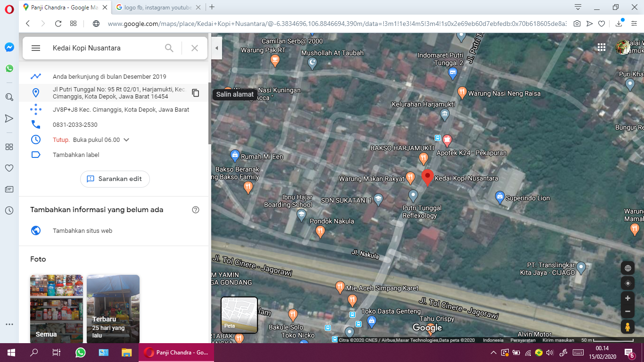This screenshot has width=644, height=362.
Task: Zoom out on the map with minus button
Action: (627, 312)
